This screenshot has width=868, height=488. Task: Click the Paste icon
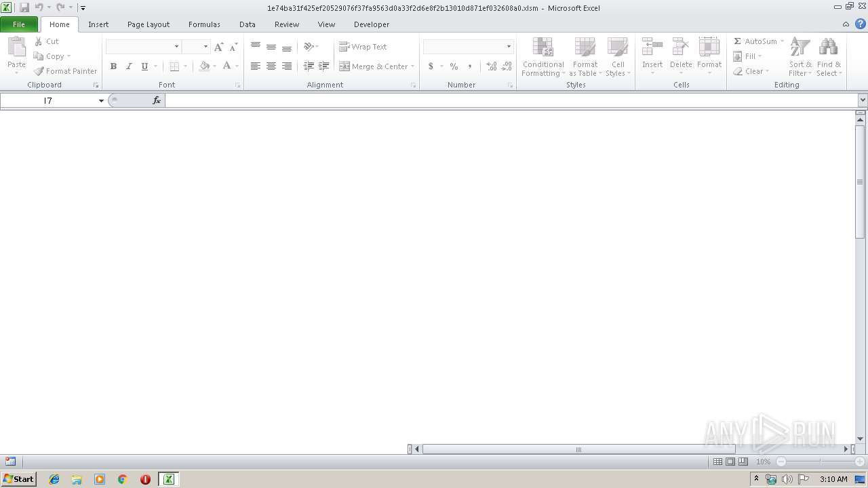point(16,47)
